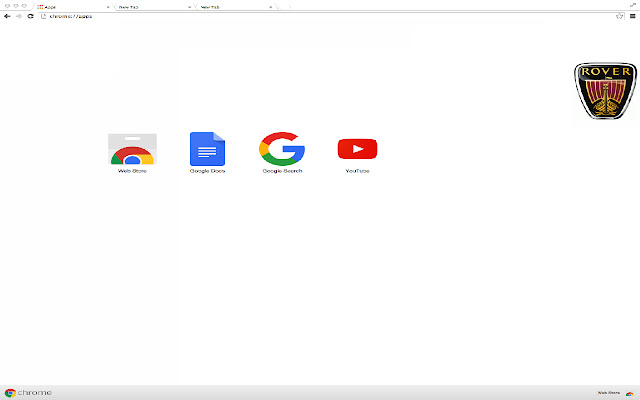Open the Chrome hamburger menu
640x400 pixels.
pos(633,16)
